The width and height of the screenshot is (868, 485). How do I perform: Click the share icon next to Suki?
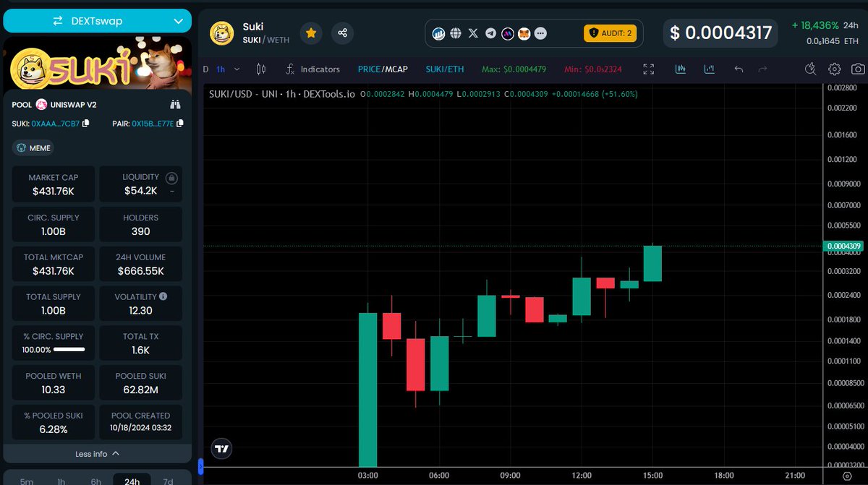point(343,33)
